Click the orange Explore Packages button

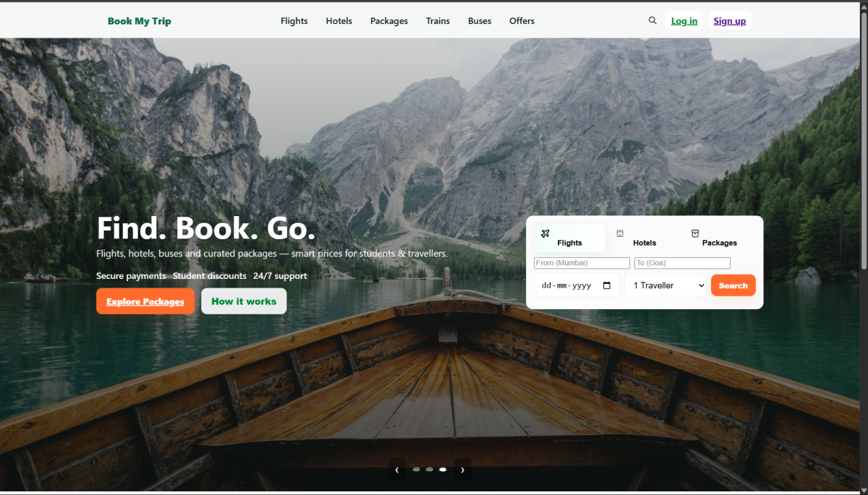(145, 301)
